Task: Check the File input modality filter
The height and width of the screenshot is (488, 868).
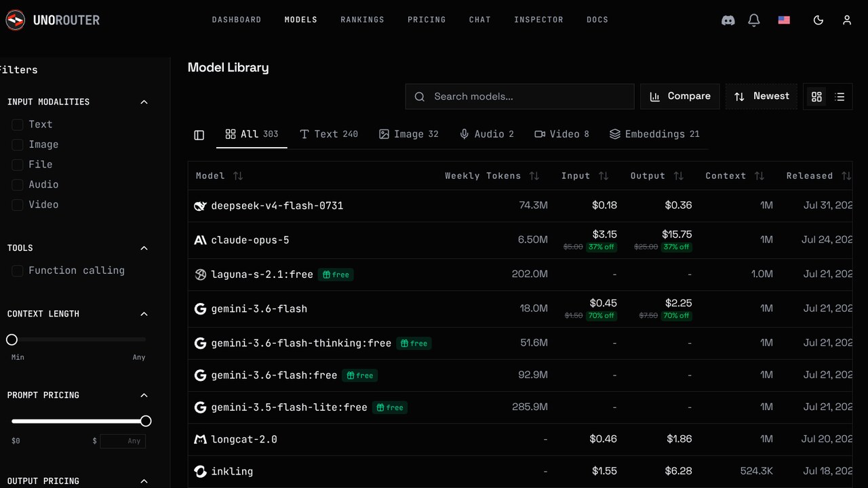Action: pyautogui.click(x=18, y=165)
